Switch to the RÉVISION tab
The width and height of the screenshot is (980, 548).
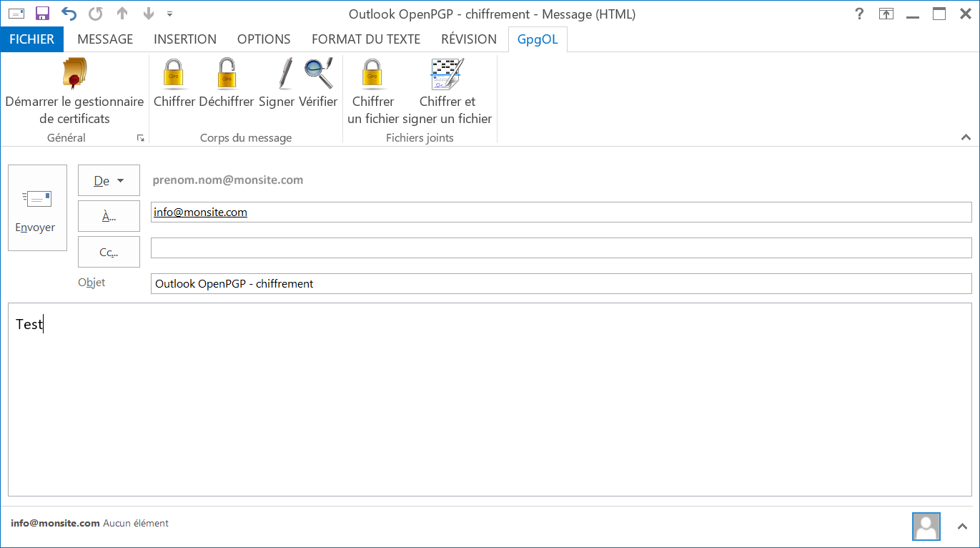(x=469, y=39)
